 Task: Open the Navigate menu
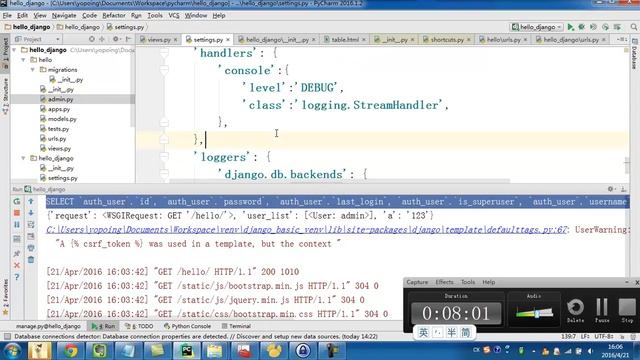coord(64,16)
